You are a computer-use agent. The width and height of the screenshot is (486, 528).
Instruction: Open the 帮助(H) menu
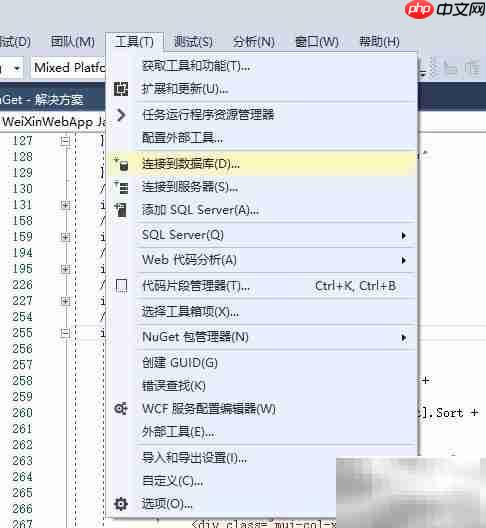coord(379,42)
